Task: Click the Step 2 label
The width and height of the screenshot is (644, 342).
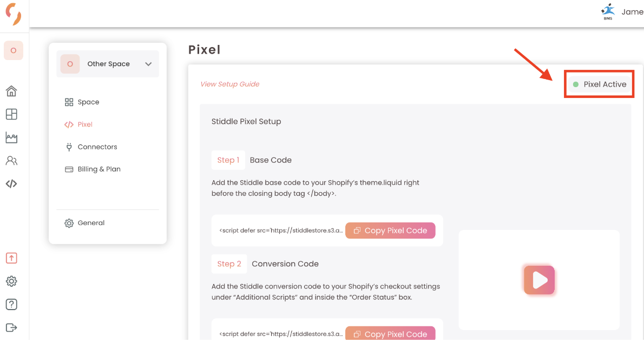Action: click(x=229, y=264)
